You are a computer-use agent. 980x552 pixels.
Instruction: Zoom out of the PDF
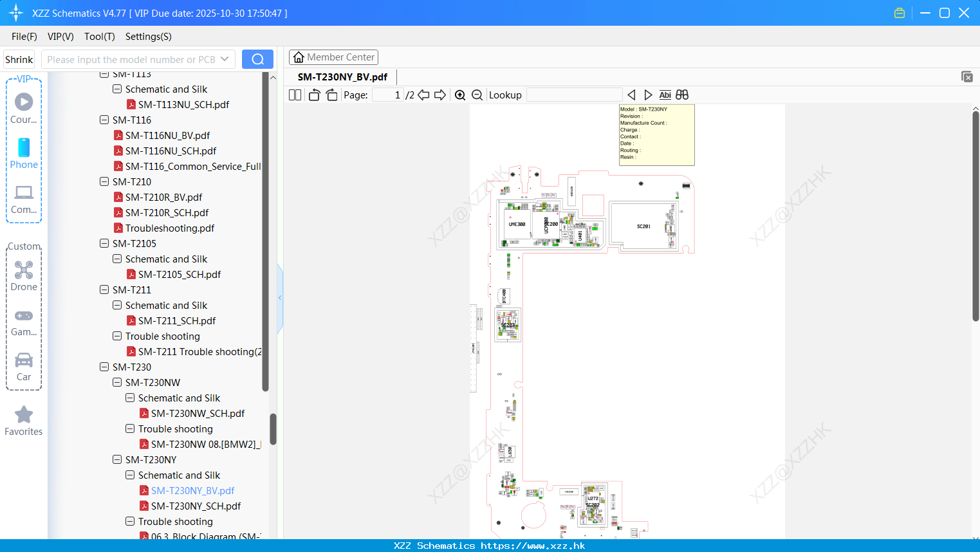pyautogui.click(x=477, y=95)
